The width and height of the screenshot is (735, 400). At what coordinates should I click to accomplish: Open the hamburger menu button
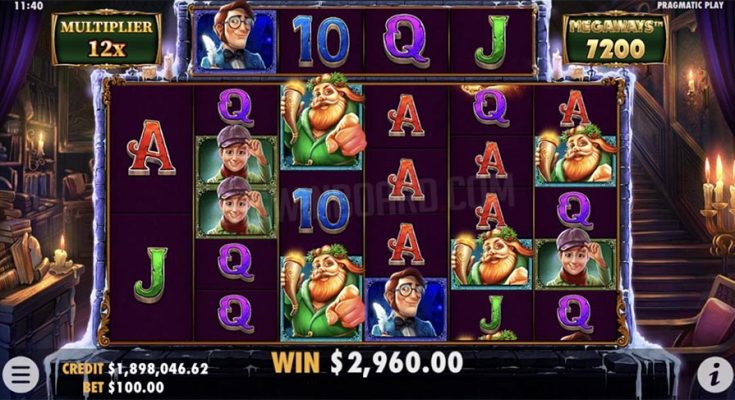21,375
